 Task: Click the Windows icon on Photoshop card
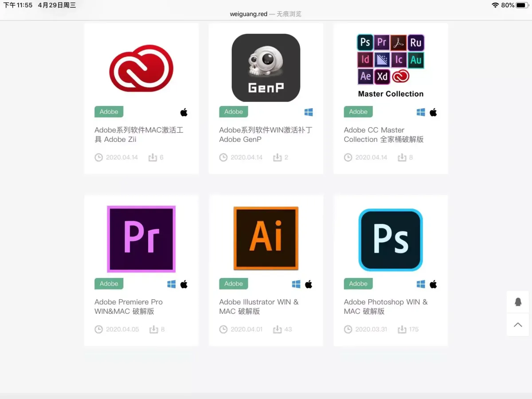click(421, 284)
